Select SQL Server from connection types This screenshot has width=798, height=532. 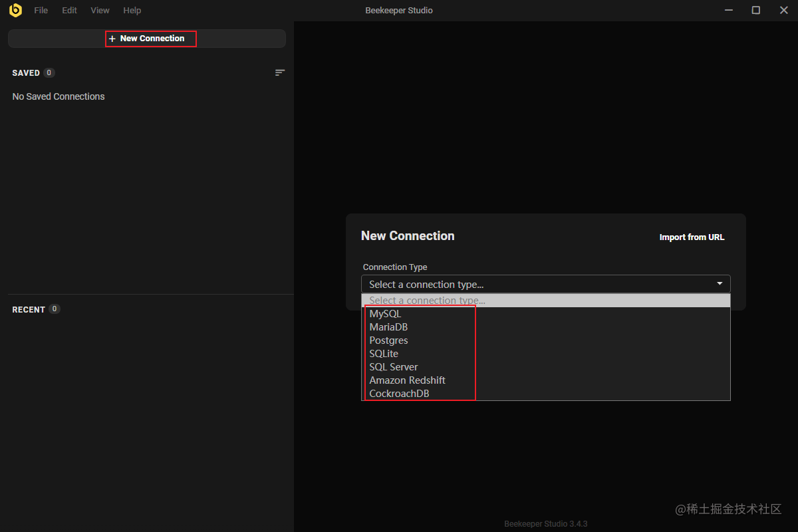click(546, 367)
